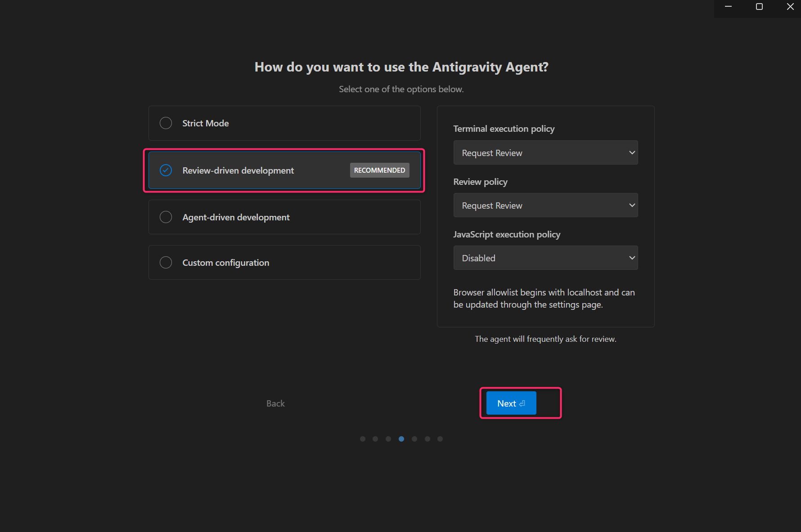Click the second pagination dot

click(x=375, y=439)
